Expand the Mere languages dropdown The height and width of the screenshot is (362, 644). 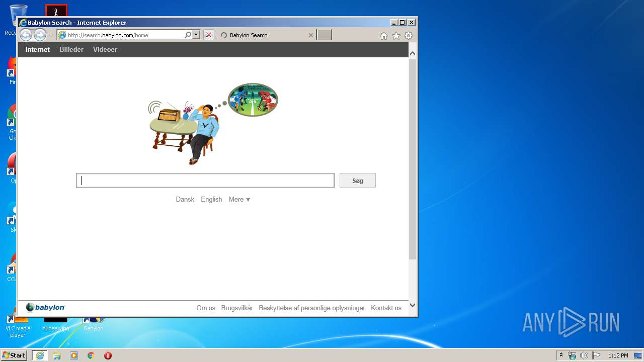(x=239, y=199)
